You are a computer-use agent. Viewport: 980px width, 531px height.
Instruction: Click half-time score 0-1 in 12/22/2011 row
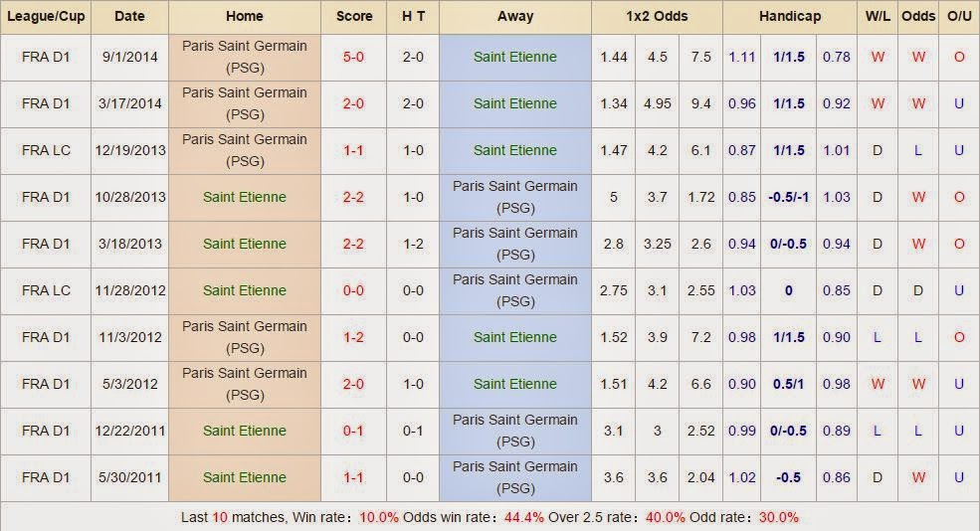pyautogui.click(x=413, y=431)
